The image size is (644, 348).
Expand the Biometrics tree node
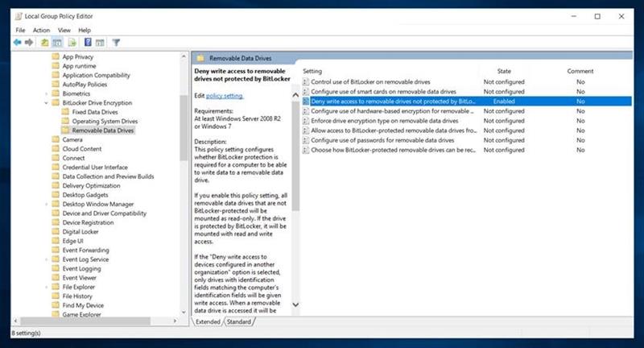pos(47,93)
